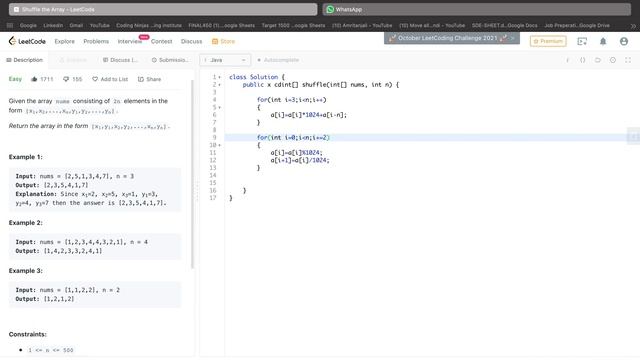Open the Java language dropdown
The height and width of the screenshot is (360, 640).
pyautogui.click(x=225, y=60)
